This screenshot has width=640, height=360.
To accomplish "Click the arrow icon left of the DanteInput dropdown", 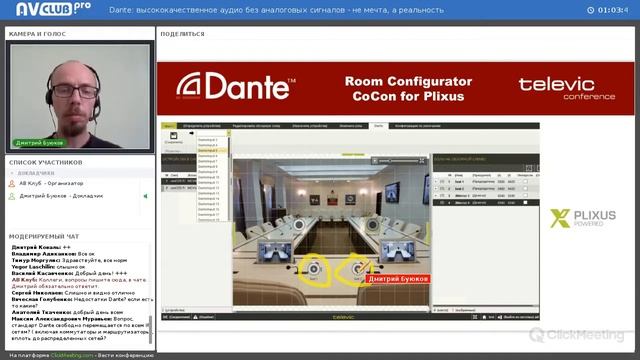I will coord(191,133).
